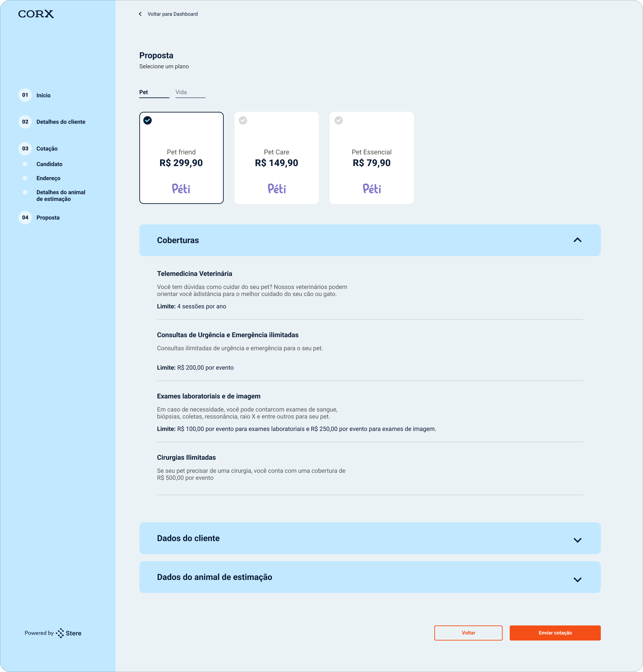Open Detalhes do animal de estimação sub-step

[x=61, y=196]
